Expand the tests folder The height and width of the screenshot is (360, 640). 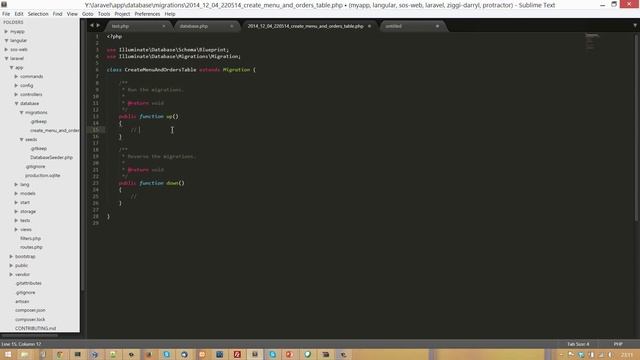tap(16, 220)
